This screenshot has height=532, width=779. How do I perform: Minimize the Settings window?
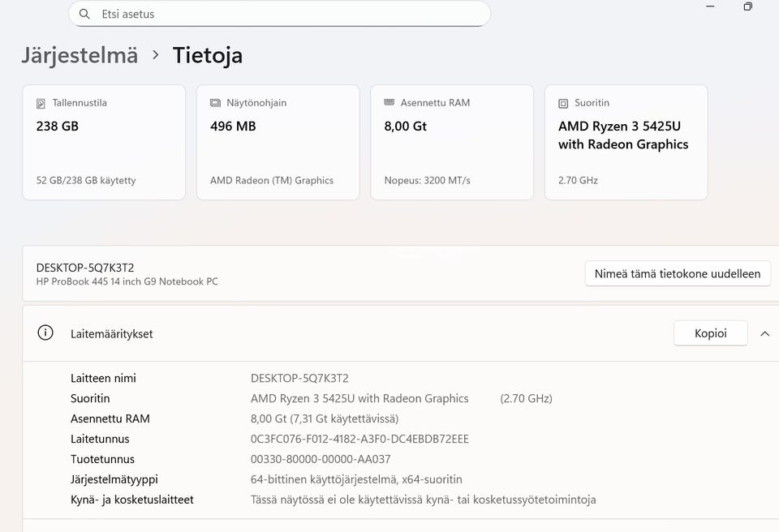[711, 6]
